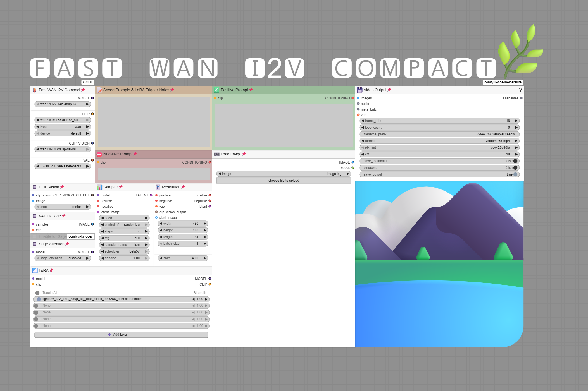The height and width of the screenshot is (391, 588).
Task: Click choose file to upload button
Action: pyautogui.click(x=284, y=181)
